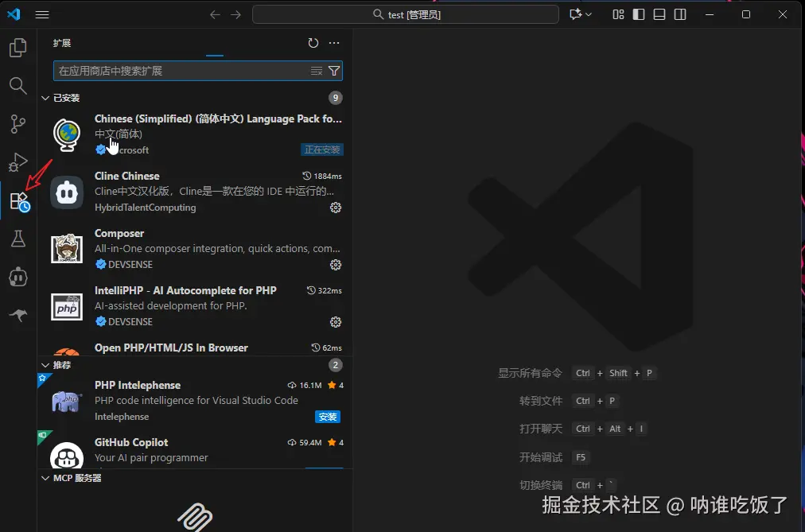
Task: Click the installed count badge 9
Action: click(335, 98)
